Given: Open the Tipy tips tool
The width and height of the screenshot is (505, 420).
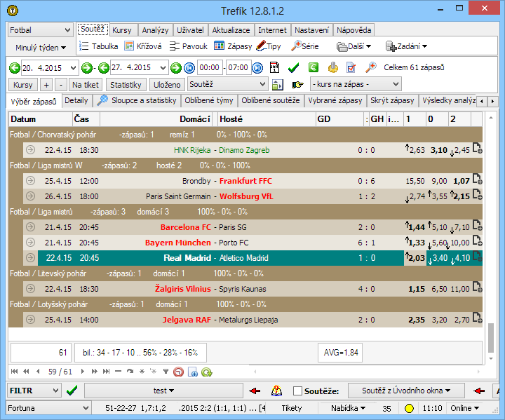Looking at the screenshot, I should (269, 46).
